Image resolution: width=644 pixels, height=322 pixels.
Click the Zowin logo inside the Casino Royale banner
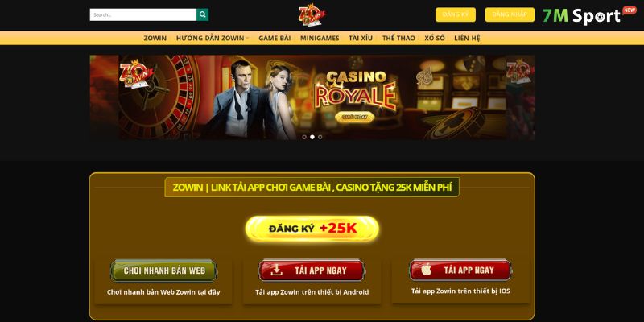[x=135, y=75]
